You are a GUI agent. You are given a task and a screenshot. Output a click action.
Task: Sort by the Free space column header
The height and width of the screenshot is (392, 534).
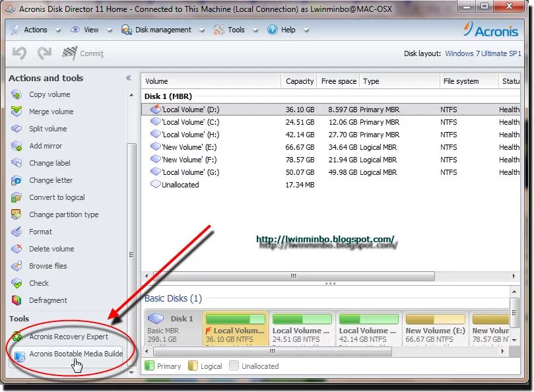(339, 81)
